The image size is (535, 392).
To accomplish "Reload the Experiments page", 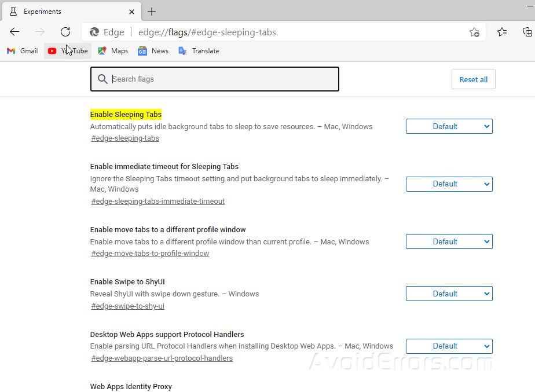I will pyautogui.click(x=65, y=32).
